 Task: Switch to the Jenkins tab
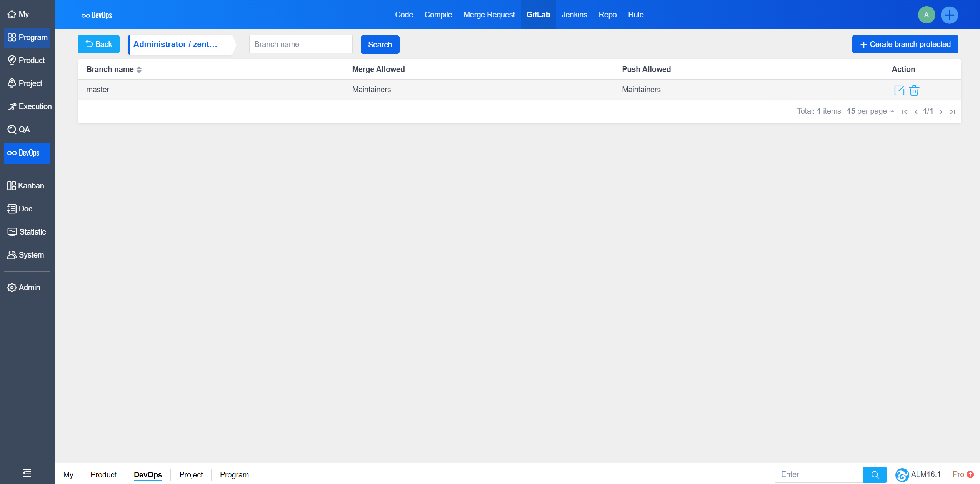574,15
